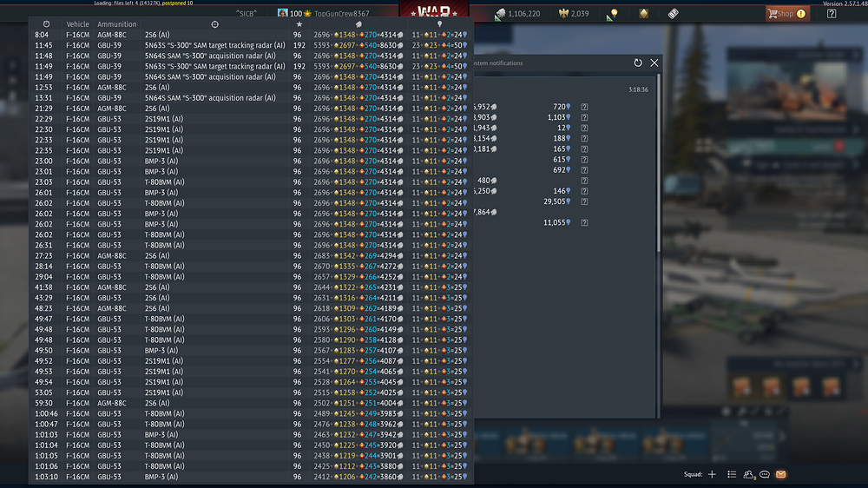Select the 1:01:03 GBU-53 BMP-3 row
The width and height of the screenshot is (868, 488).
[x=252, y=435]
